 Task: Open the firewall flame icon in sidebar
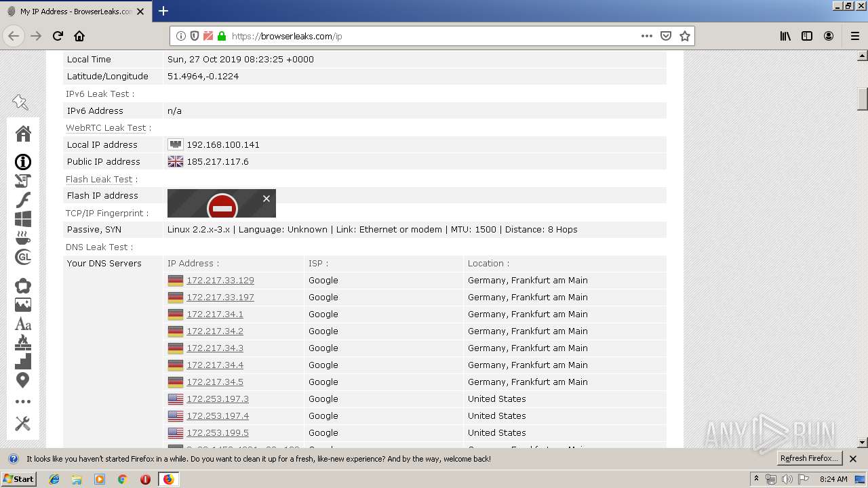(23, 342)
